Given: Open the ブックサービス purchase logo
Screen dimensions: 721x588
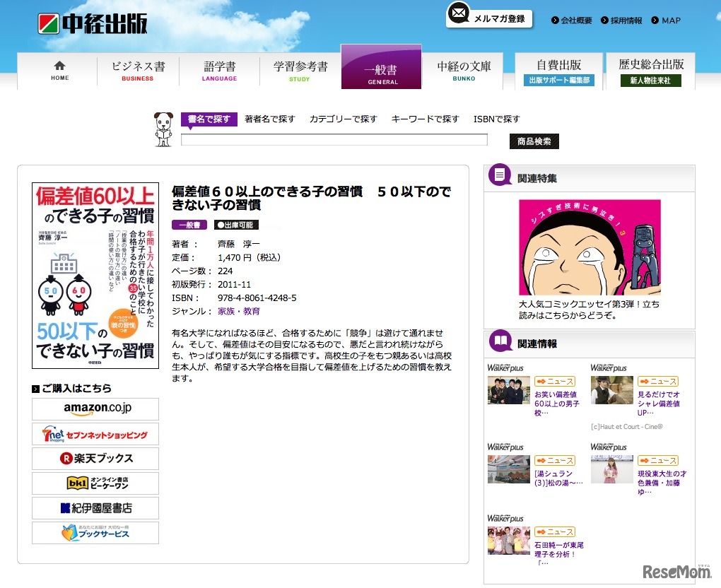Looking at the screenshot, I should click(x=95, y=533).
